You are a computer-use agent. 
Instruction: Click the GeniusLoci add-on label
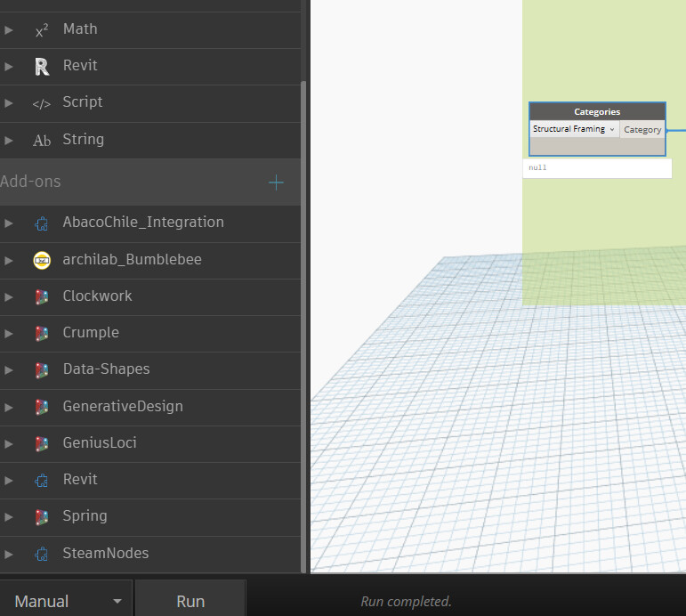click(100, 442)
